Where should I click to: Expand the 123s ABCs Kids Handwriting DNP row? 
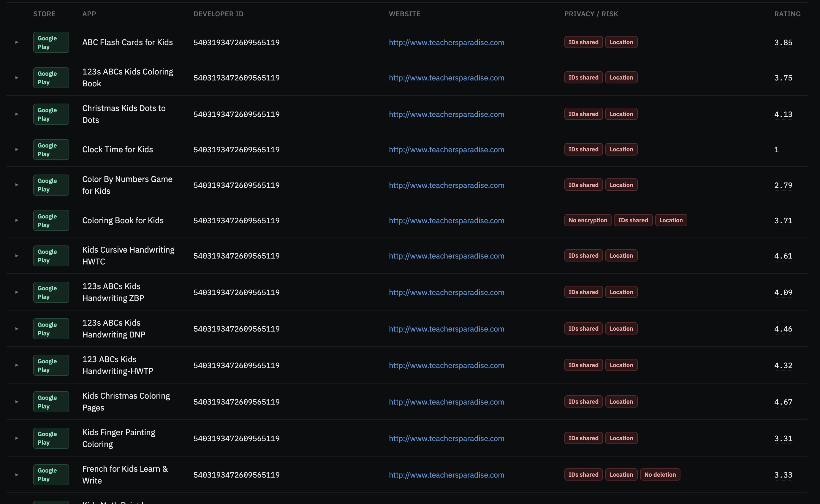tap(17, 329)
